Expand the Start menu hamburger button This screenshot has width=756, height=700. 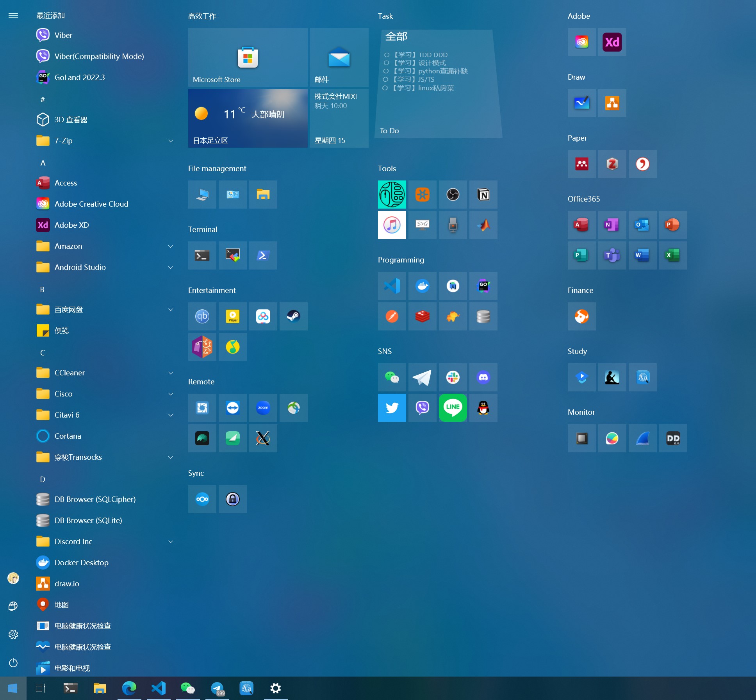(x=13, y=16)
